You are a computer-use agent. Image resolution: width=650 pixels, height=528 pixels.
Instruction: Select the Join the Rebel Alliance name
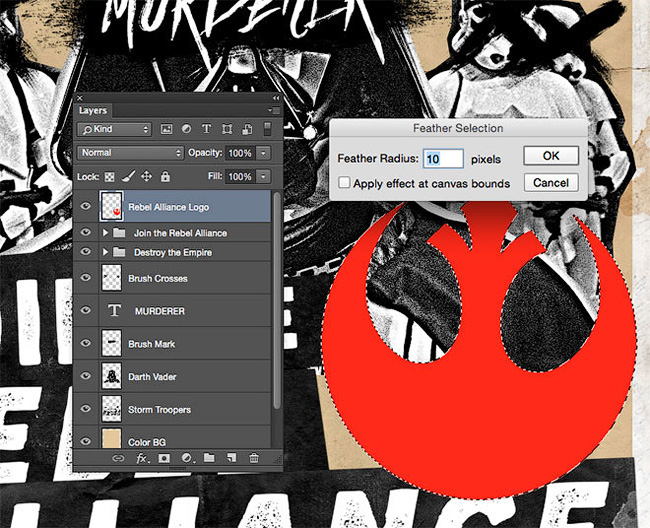click(x=180, y=233)
